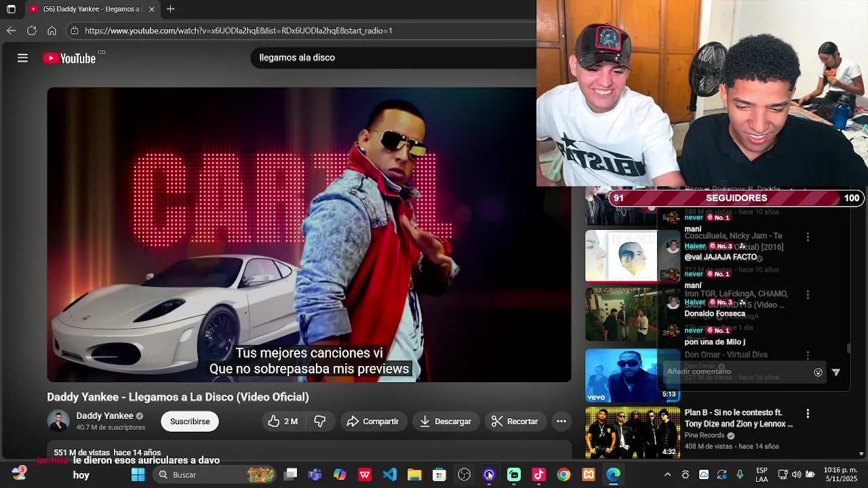This screenshot has width=868, height=488.
Task: Dislike the video with thumbs down
Action: (x=319, y=422)
